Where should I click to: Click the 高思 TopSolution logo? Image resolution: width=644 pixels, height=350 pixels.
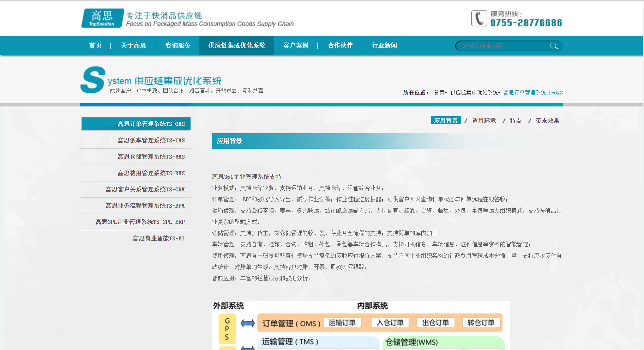click(x=103, y=18)
